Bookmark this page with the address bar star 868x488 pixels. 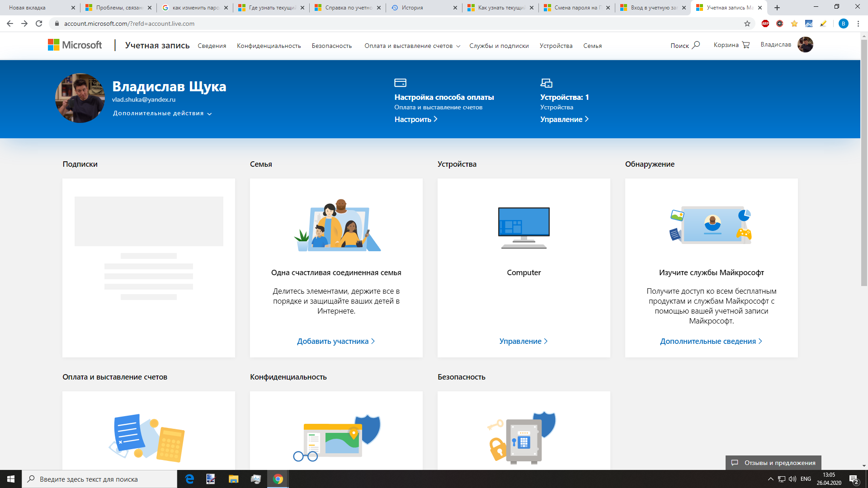[x=747, y=23]
